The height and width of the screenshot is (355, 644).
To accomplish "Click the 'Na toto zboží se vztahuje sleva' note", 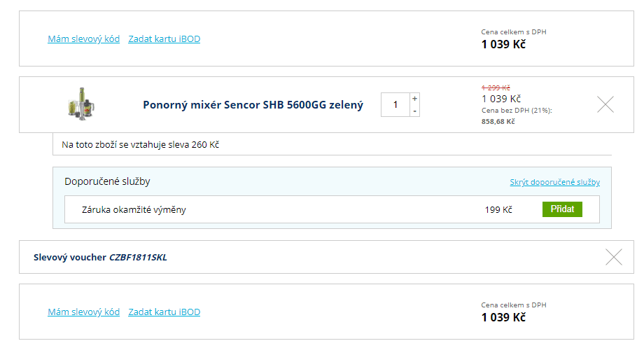I will [x=140, y=145].
